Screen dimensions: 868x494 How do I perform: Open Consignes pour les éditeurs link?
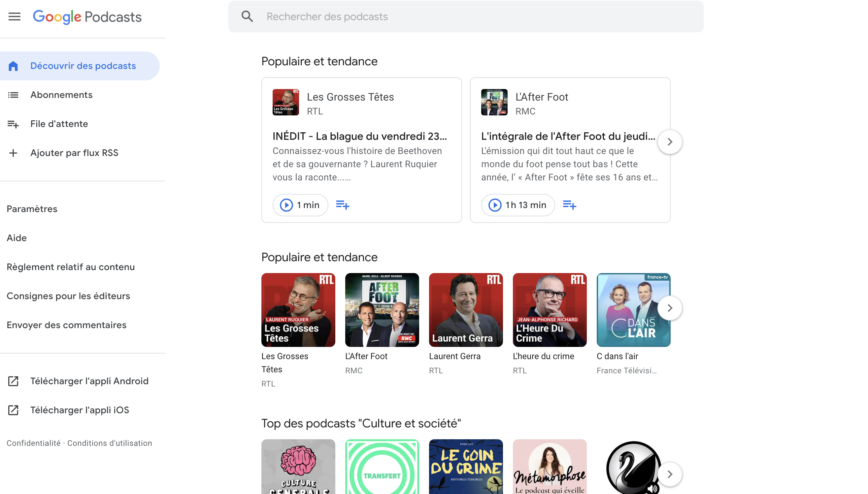(68, 296)
